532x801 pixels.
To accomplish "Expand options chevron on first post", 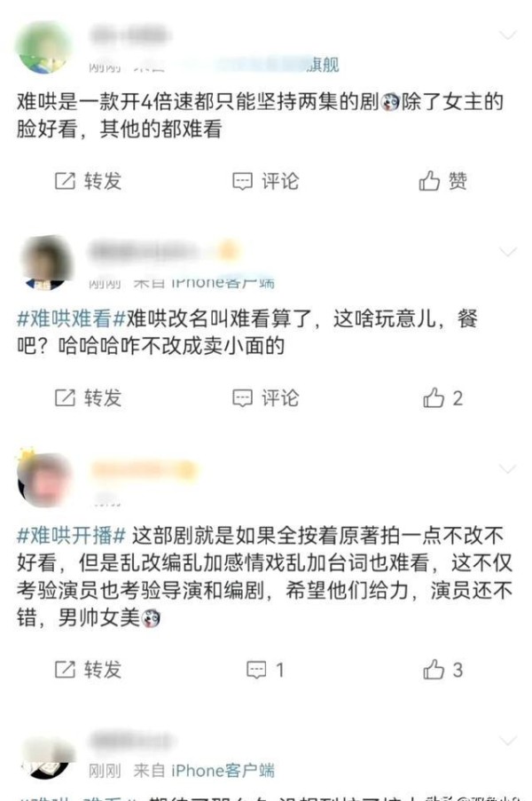I will pyautogui.click(x=507, y=35).
